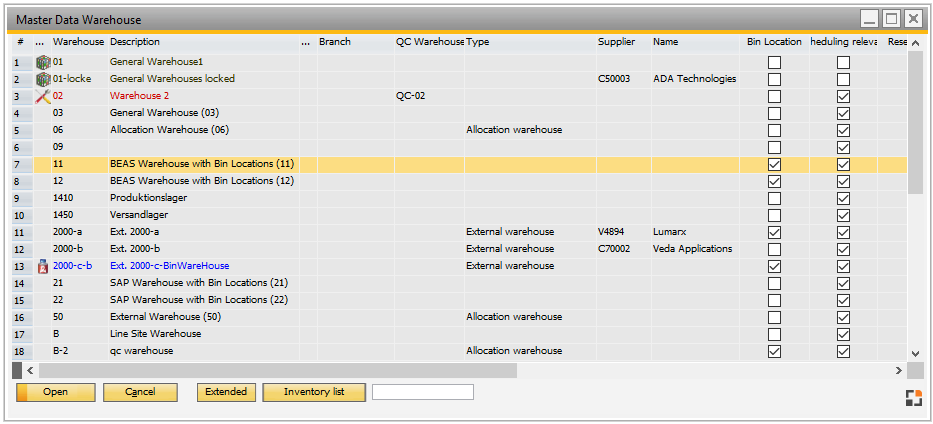Enable Bin Location for General Warehouse1
This screenshot has width=933, height=424.
click(774, 62)
